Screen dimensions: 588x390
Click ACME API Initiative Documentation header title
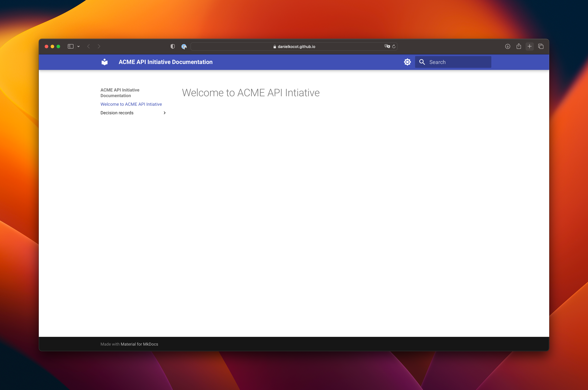[x=166, y=62]
